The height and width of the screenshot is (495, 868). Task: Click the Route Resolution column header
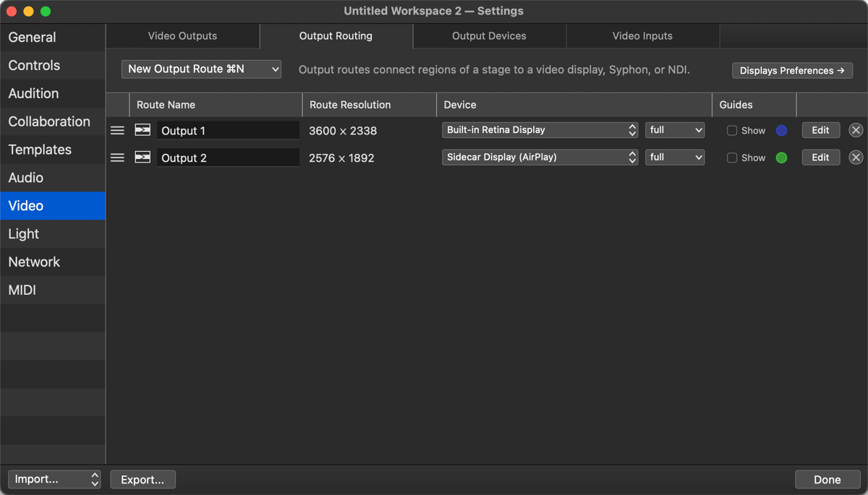tap(369, 105)
